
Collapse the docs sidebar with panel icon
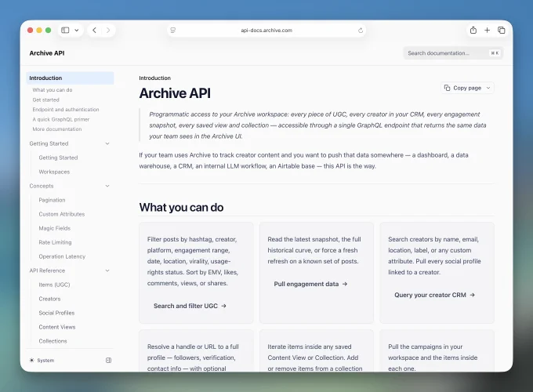[108, 361]
